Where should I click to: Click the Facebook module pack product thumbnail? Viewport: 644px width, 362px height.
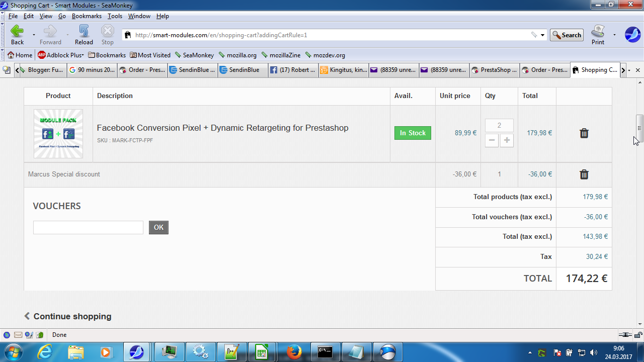tap(58, 134)
